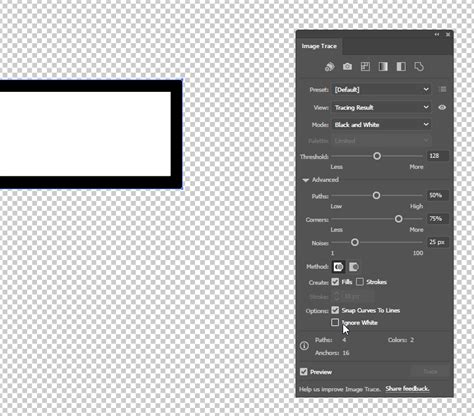Screen dimensions: 474x416
Task: Select the Low Color preset icon
Action: tap(365, 67)
